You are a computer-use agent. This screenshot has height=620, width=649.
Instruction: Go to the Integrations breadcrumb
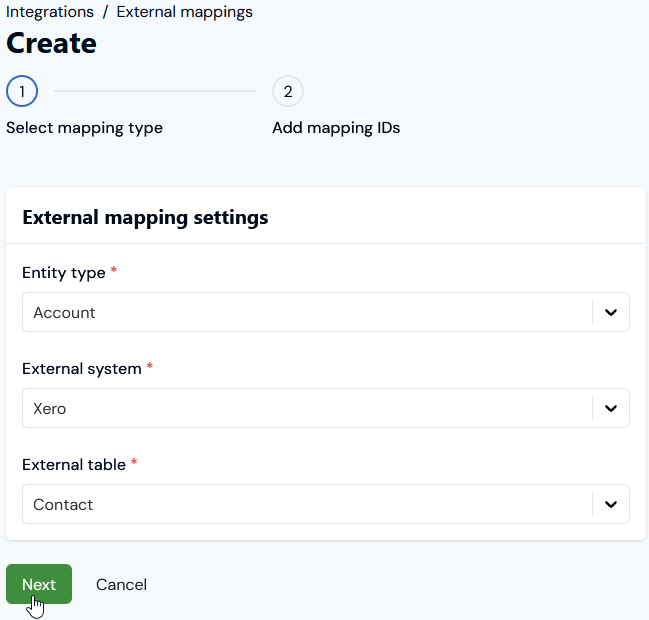coord(50,12)
